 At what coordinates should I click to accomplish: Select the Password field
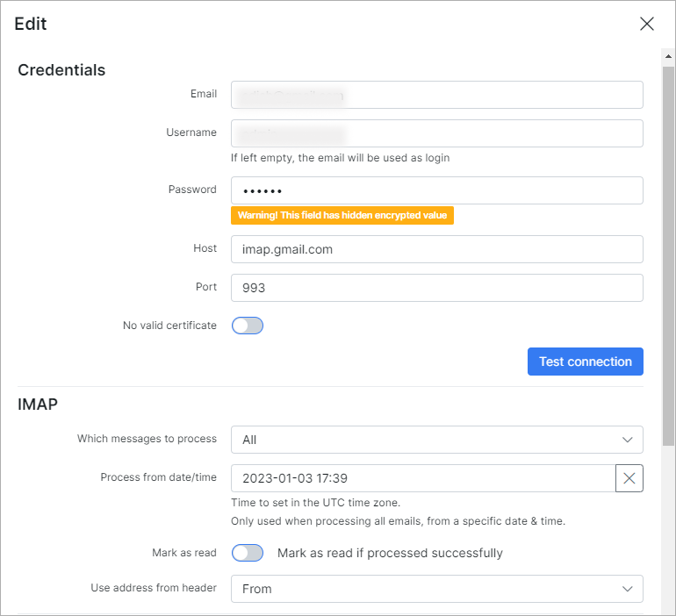[436, 190]
